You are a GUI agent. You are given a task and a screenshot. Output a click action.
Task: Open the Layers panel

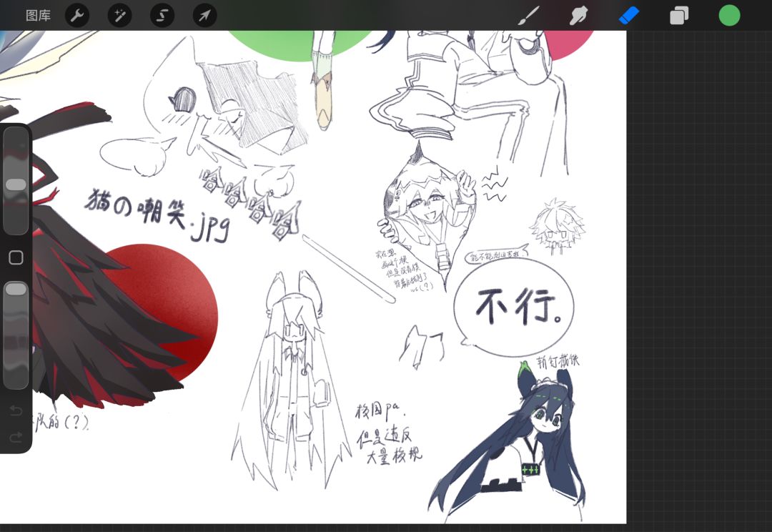click(679, 16)
